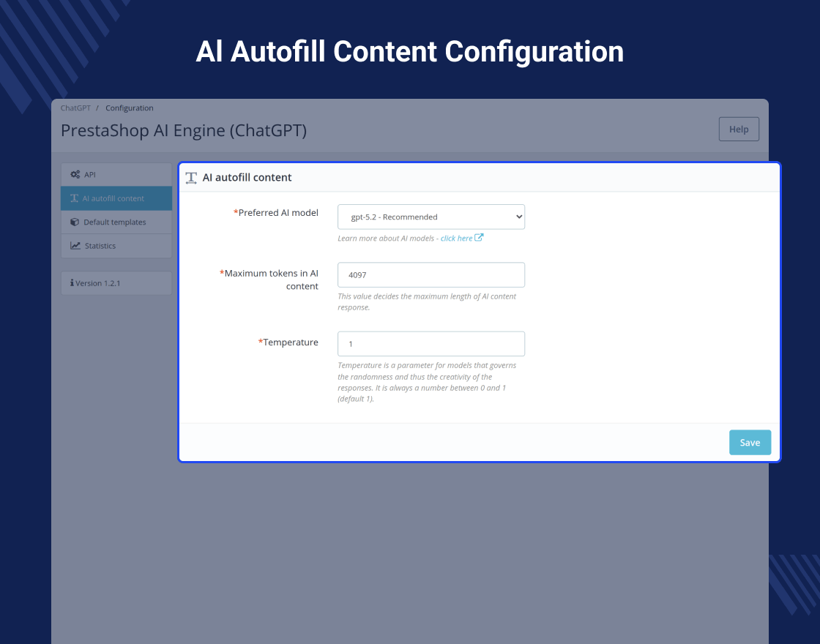Switch to the Statistics tab
The height and width of the screenshot is (644, 820).
116,246
